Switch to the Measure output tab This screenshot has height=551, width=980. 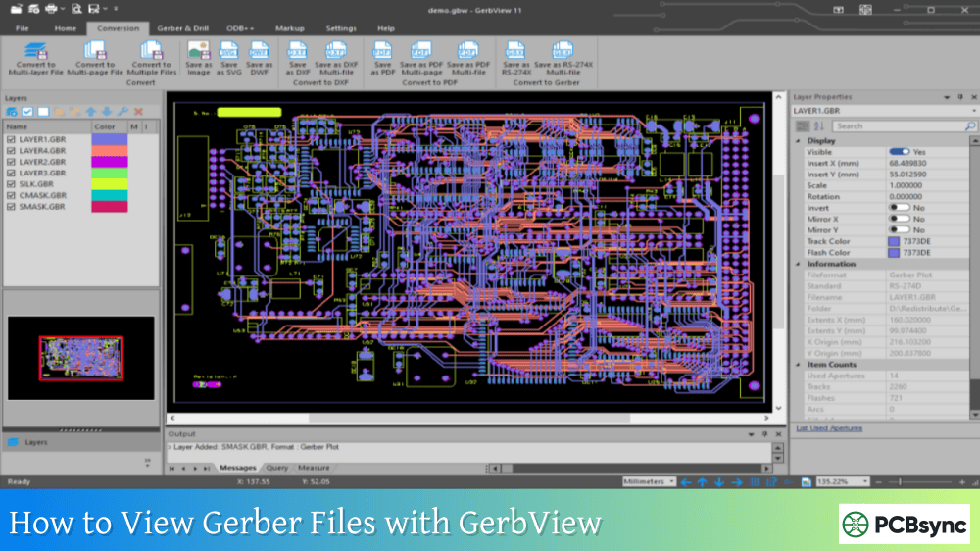click(314, 468)
